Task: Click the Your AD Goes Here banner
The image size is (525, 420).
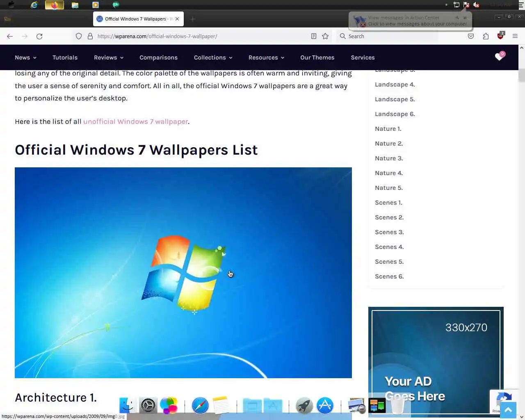Action: click(x=436, y=362)
